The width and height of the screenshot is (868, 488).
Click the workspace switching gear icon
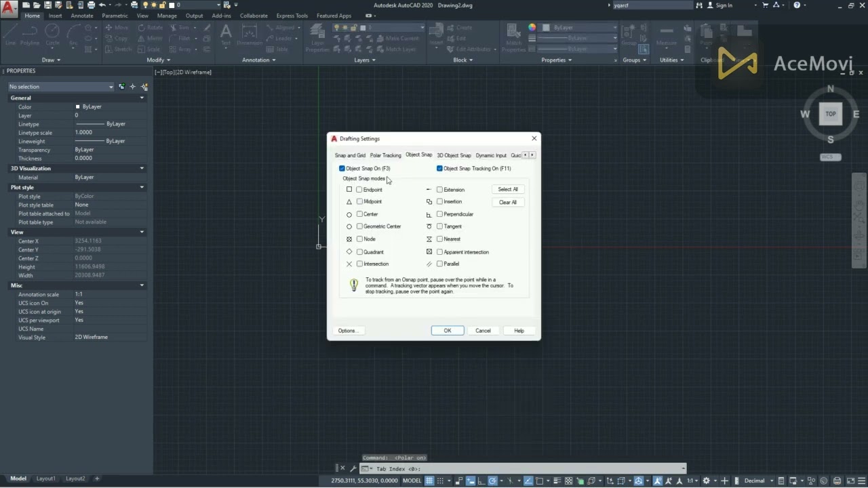707,481
